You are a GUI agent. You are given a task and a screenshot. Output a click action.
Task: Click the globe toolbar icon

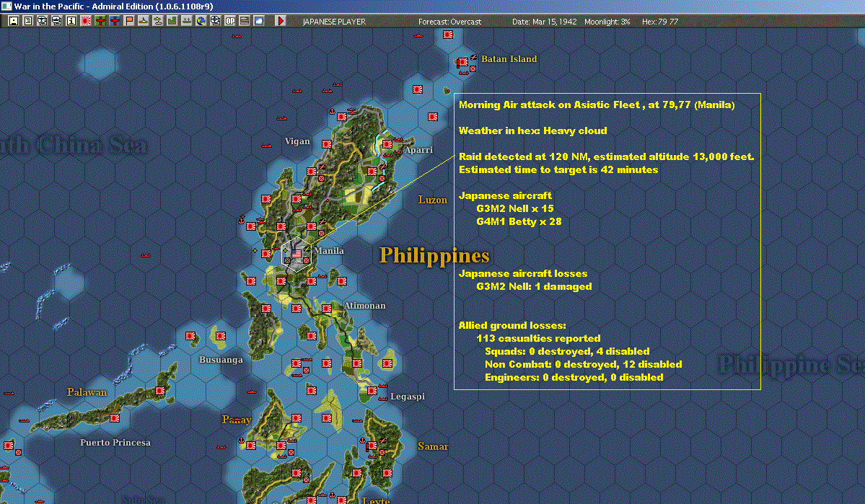201,21
